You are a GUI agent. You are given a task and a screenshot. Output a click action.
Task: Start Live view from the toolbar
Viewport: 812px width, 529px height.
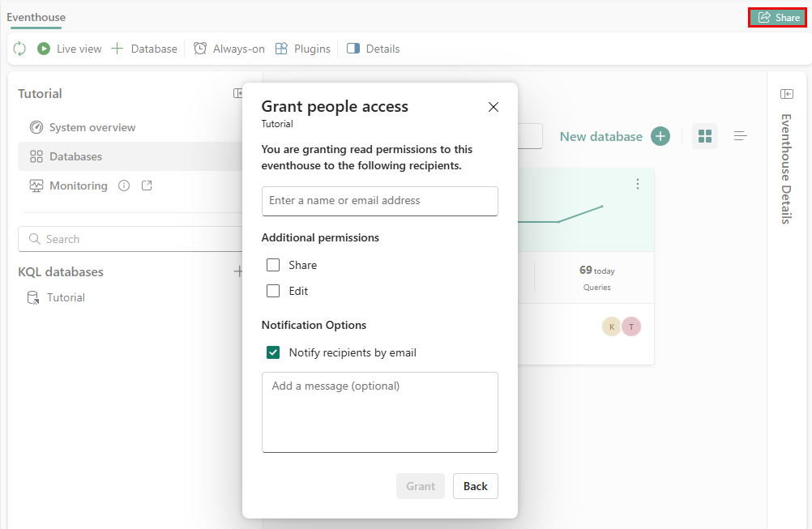[x=70, y=49]
